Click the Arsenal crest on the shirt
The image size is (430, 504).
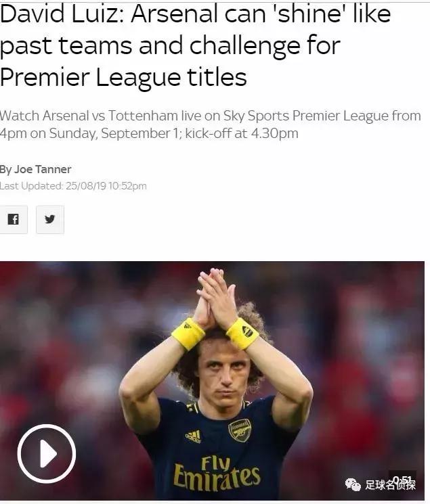coord(240,430)
